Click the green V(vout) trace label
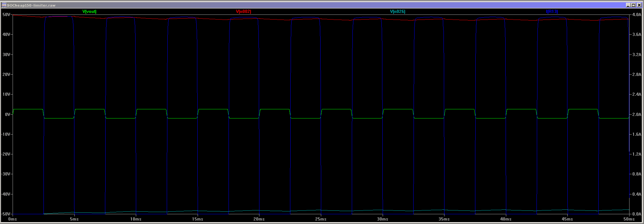Image resolution: width=644 pixels, height=224 pixels. click(x=90, y=12)
